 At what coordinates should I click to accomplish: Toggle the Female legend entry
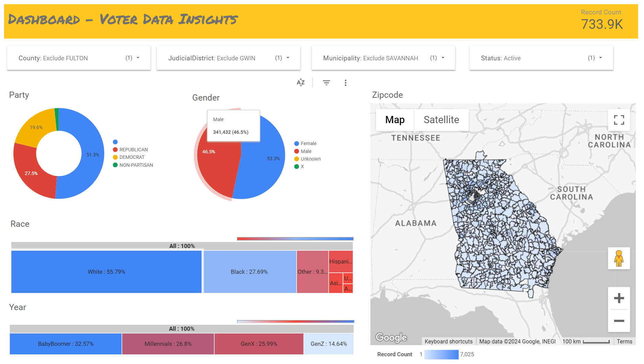click(x=308, y=143)
